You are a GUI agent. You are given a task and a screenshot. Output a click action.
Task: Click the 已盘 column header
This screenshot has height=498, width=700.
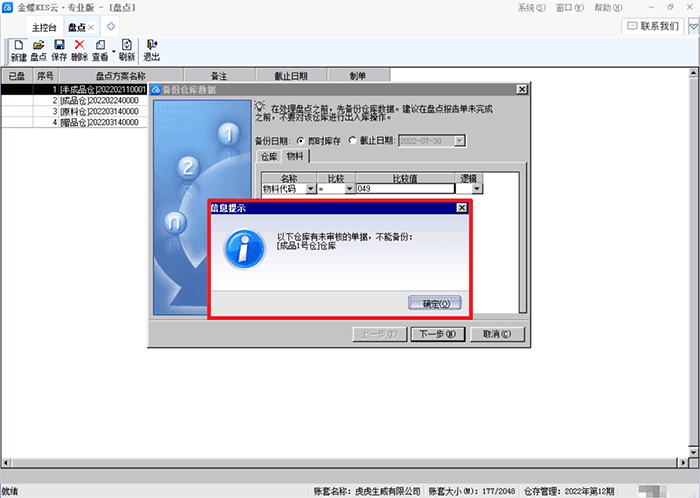(17, 76)
